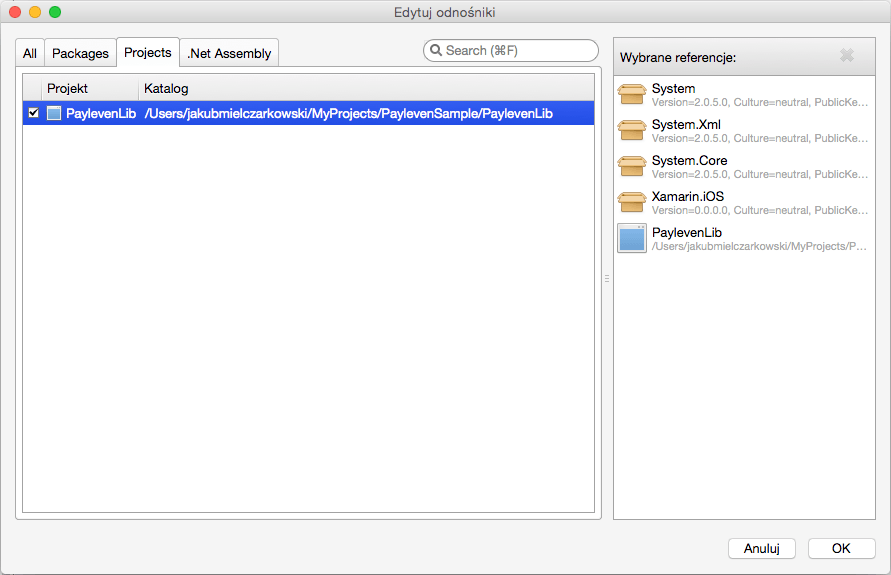The image size is (891, 575).
Task: Click the panel splitter handle between lists
Action: tap(607, 279)
